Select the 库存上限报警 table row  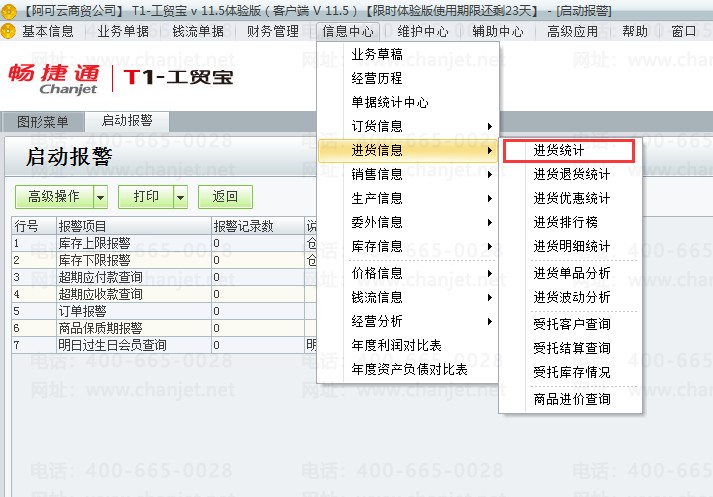tap(164, 243)
